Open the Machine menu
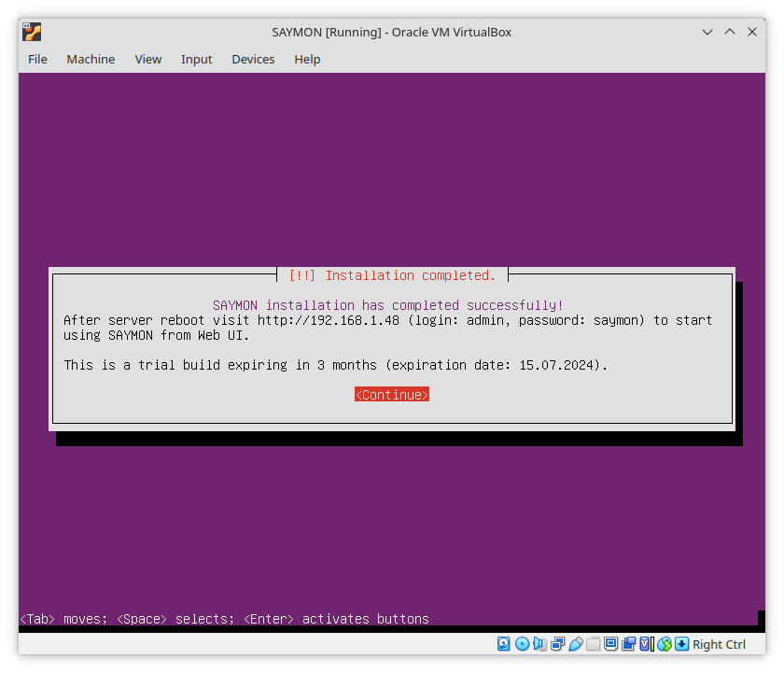 (91, 59)
